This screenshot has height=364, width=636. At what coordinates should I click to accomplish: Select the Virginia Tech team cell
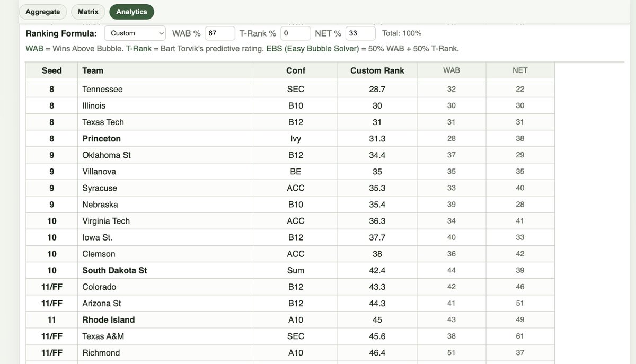coord(166,220)
